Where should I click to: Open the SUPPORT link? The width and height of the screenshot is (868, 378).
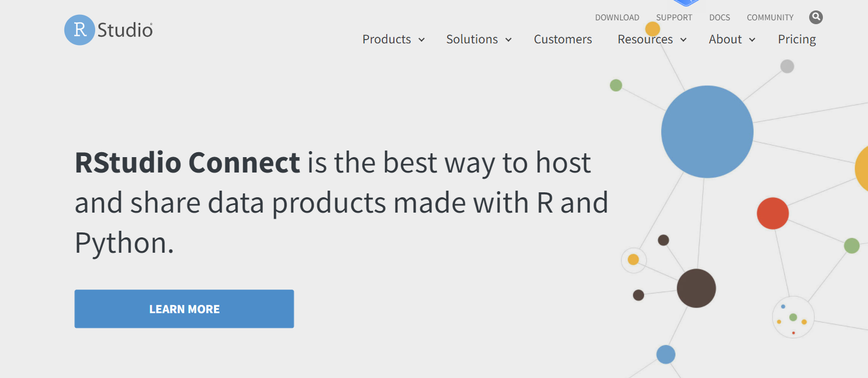click(x=674, y=18)
